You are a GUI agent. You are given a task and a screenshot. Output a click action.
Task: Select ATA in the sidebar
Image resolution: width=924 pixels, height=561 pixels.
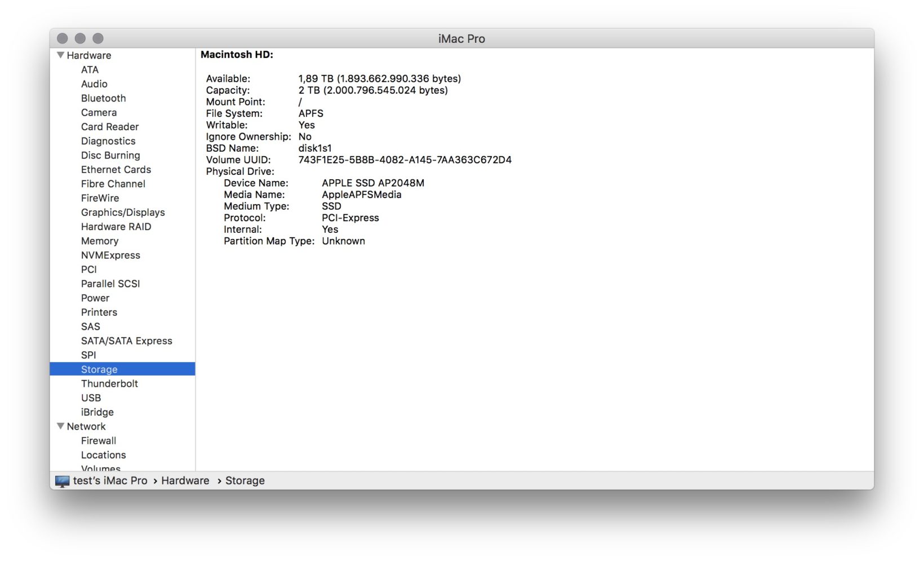pyautogui.click(x=90, y=69)
